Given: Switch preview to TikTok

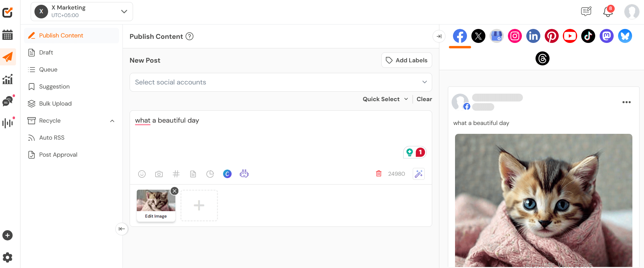Looking at the screenshot, I should pyautogui.click(x=588, y=36).
